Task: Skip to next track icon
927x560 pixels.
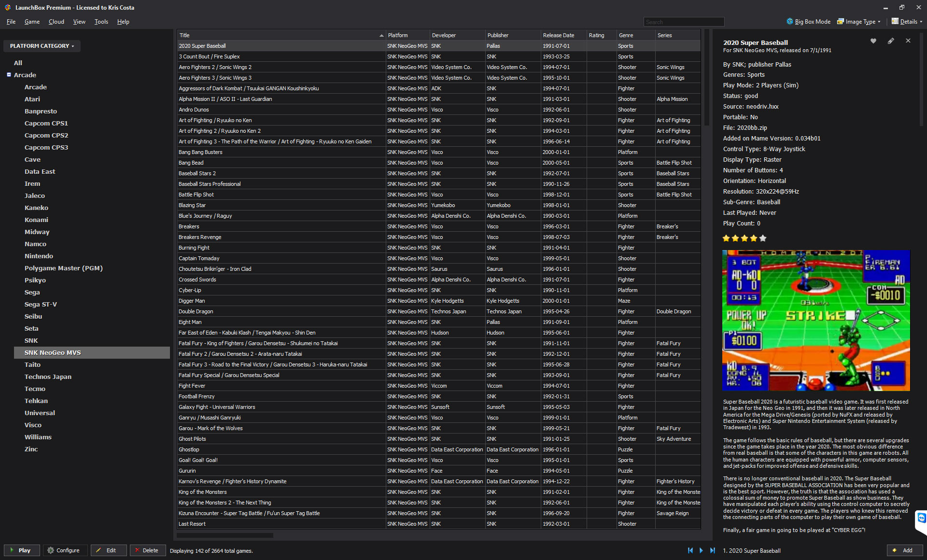Action: click(x=712, y=550)
